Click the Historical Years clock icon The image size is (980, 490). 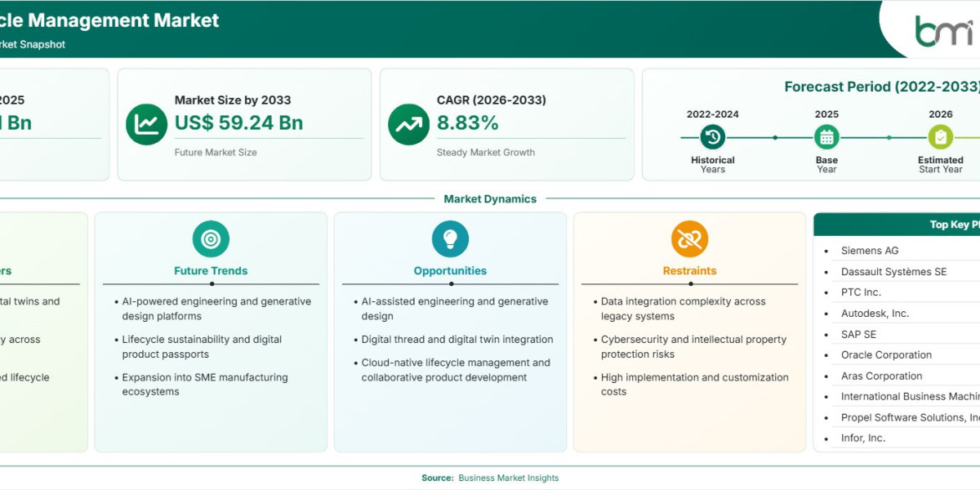point(713,137)
